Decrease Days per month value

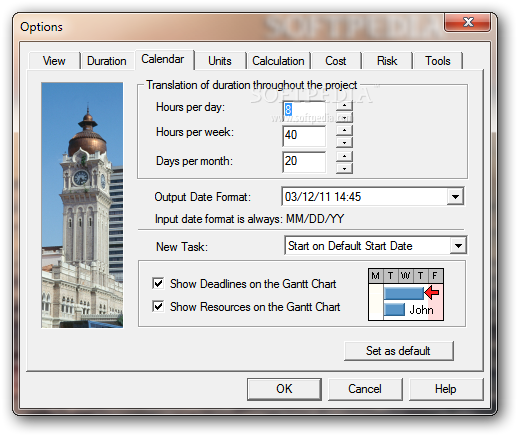pos(344,168)
